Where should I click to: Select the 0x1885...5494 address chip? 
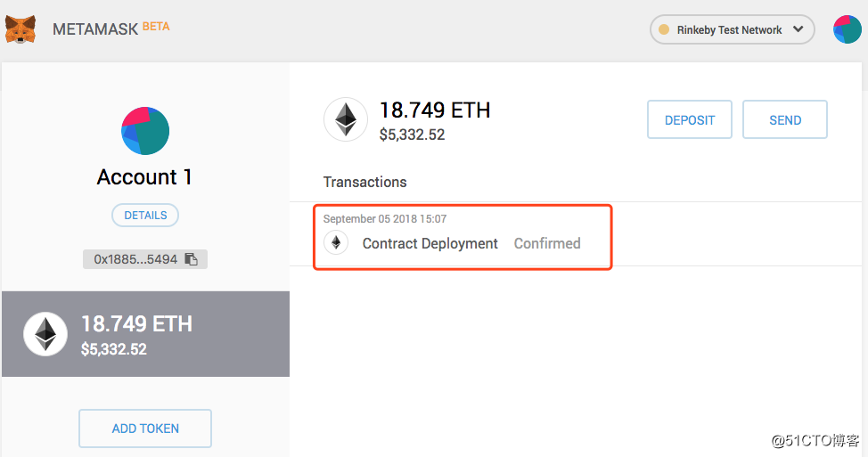137,259
